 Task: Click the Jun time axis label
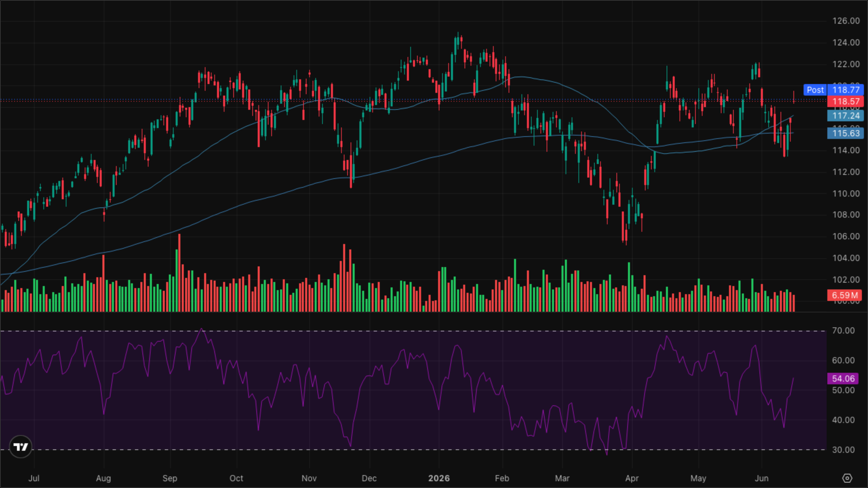762,478
